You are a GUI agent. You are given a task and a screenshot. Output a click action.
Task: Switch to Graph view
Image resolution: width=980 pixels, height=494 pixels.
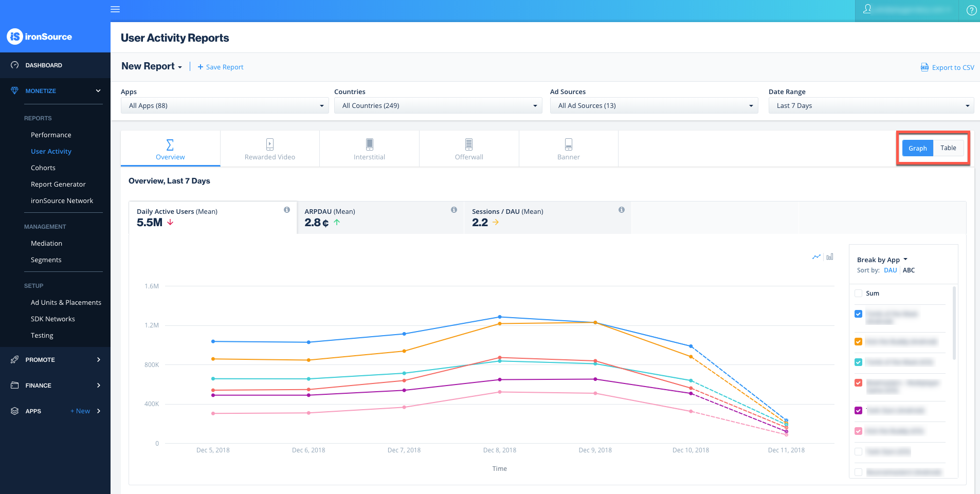(x=917, y=148)
